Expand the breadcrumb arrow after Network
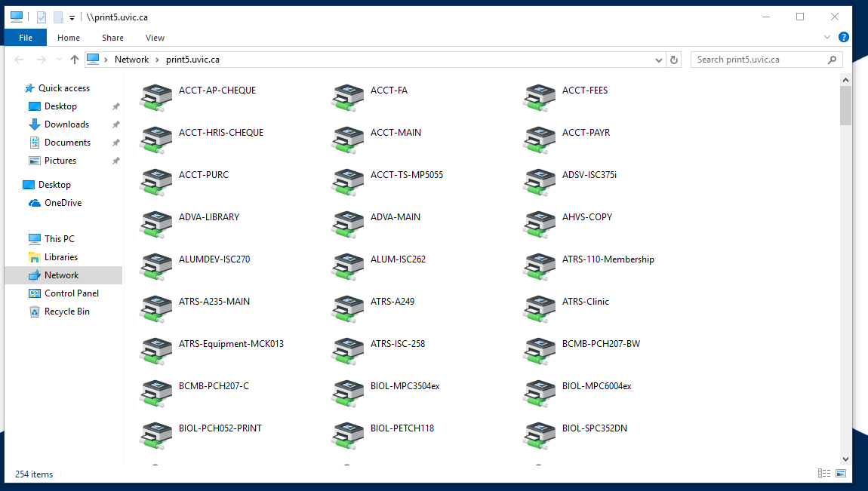The height and width of the screenshot is (491, 868). click(157, 60)
